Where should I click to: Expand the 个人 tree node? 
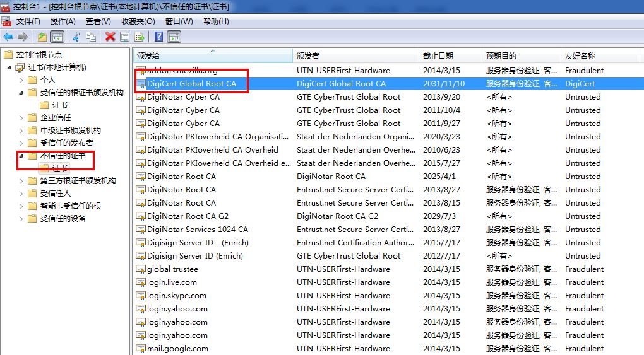(x=21, y=80)
